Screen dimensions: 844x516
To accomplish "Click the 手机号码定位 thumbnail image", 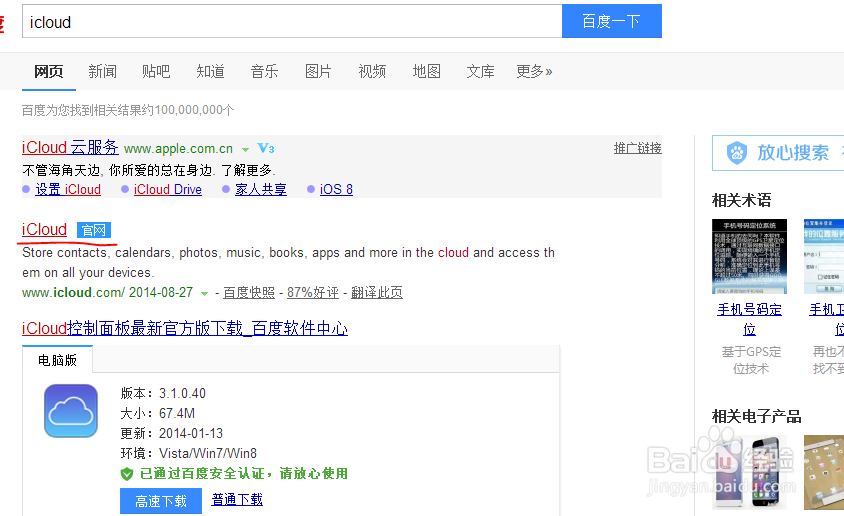I will coord(749,256).
